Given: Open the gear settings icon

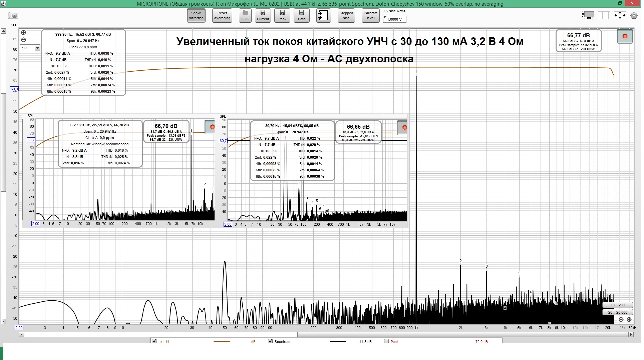Looking at the screenshot, I should click(x=633, y=15).
